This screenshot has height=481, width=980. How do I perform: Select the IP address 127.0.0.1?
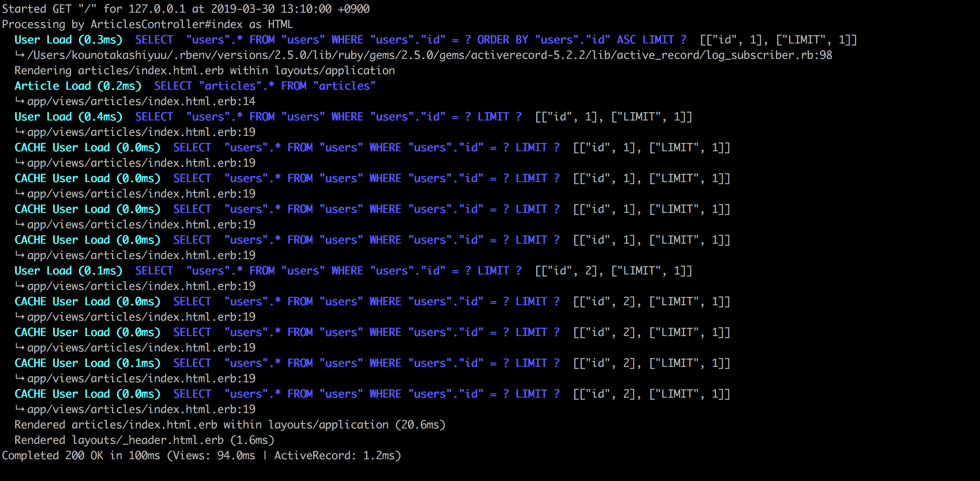coord(157,9)
